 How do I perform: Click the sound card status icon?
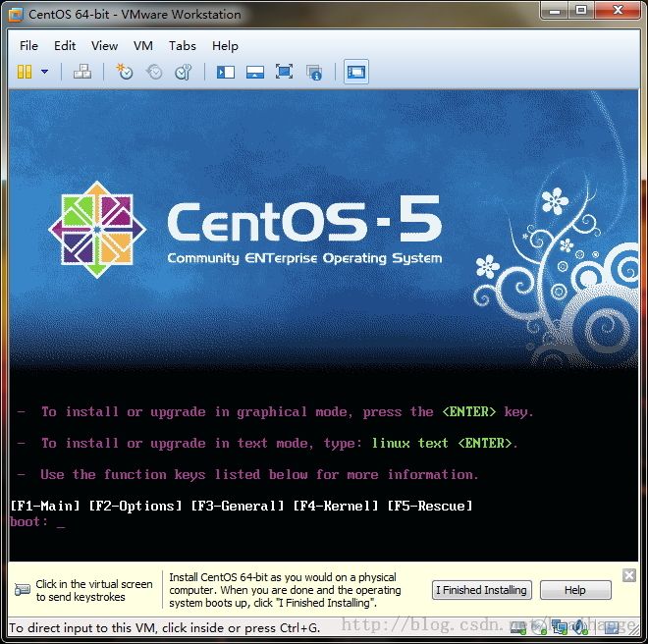[580, 627]
